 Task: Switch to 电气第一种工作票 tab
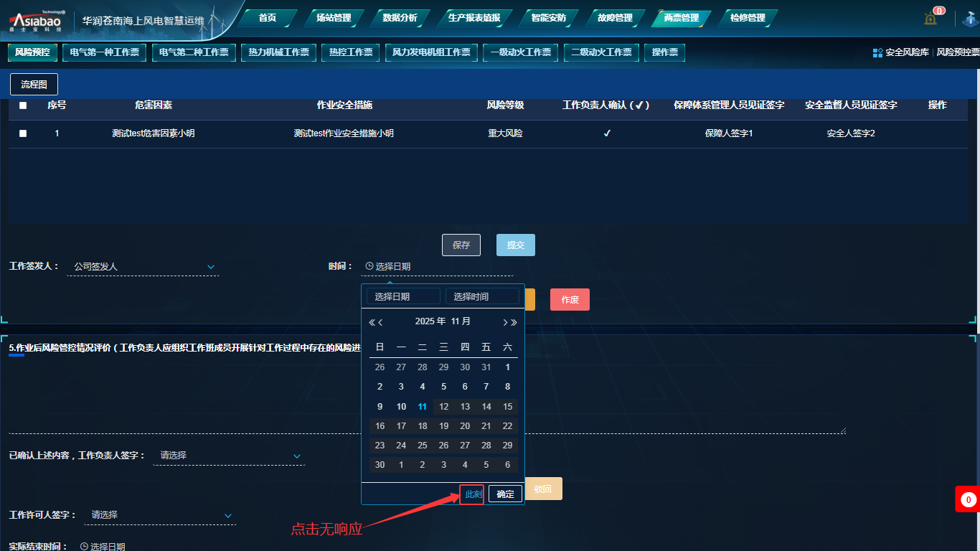tap(105, 52)
